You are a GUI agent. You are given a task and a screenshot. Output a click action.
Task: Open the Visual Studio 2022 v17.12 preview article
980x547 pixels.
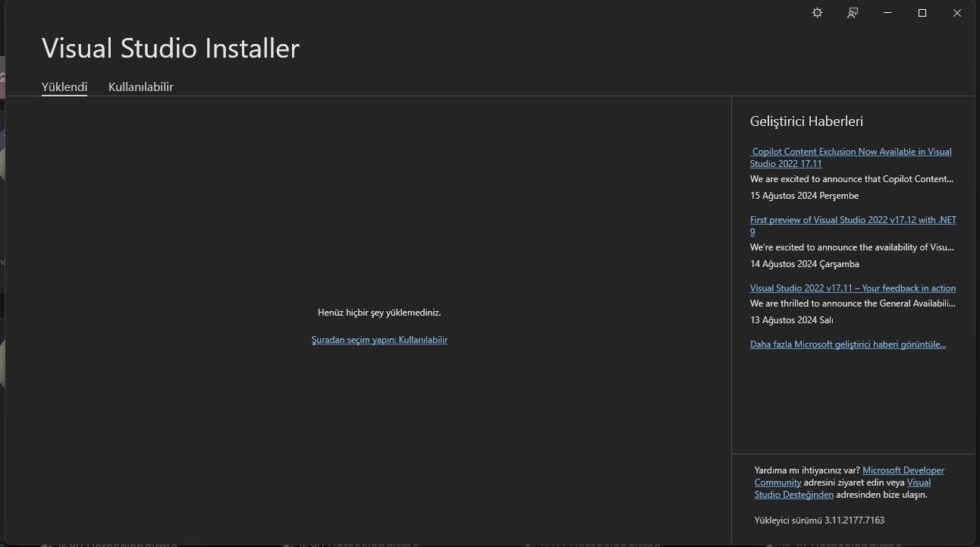[853, 226]
